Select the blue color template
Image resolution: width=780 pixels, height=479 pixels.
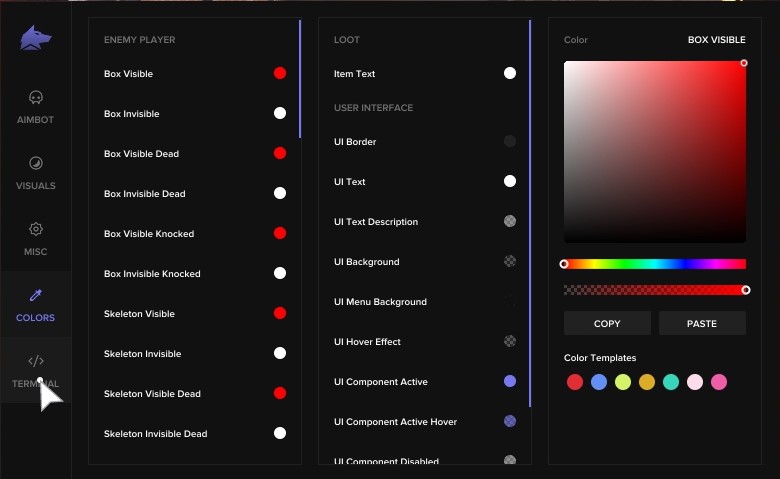coord(599,382)
